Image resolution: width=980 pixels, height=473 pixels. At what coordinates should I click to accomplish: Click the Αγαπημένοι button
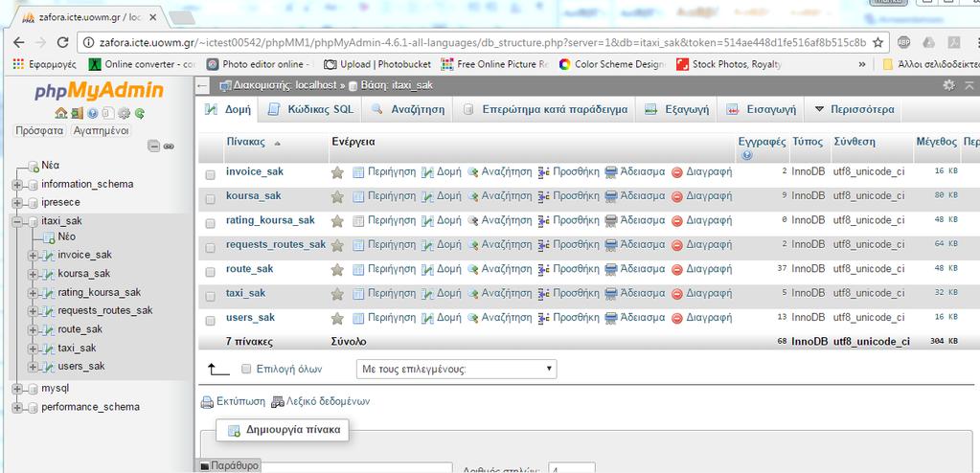point(101,130)
